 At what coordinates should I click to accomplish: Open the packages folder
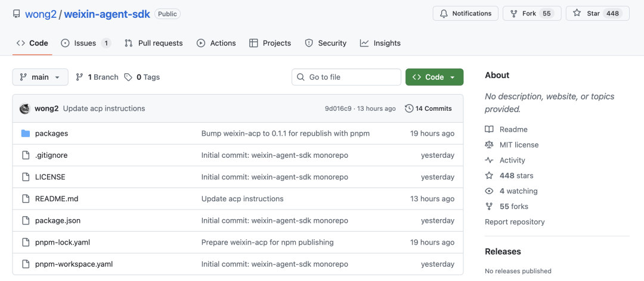pyautogui.click(x=51, y=133)
